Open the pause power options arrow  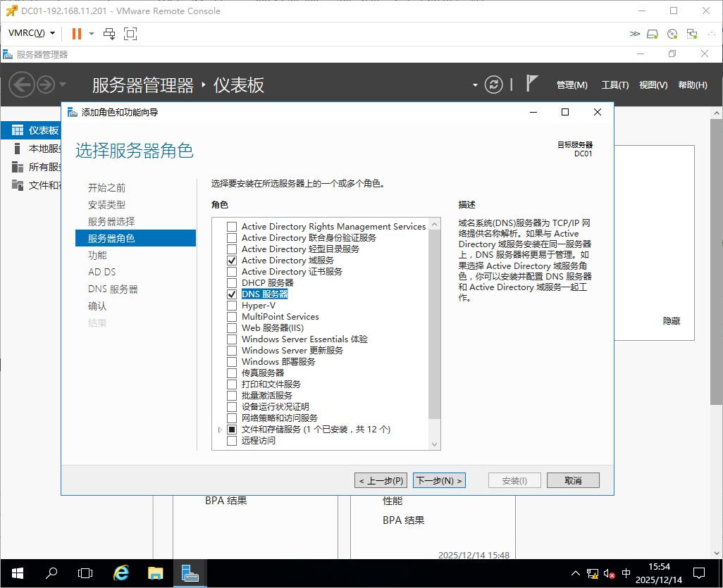click(x=92, y=34)
